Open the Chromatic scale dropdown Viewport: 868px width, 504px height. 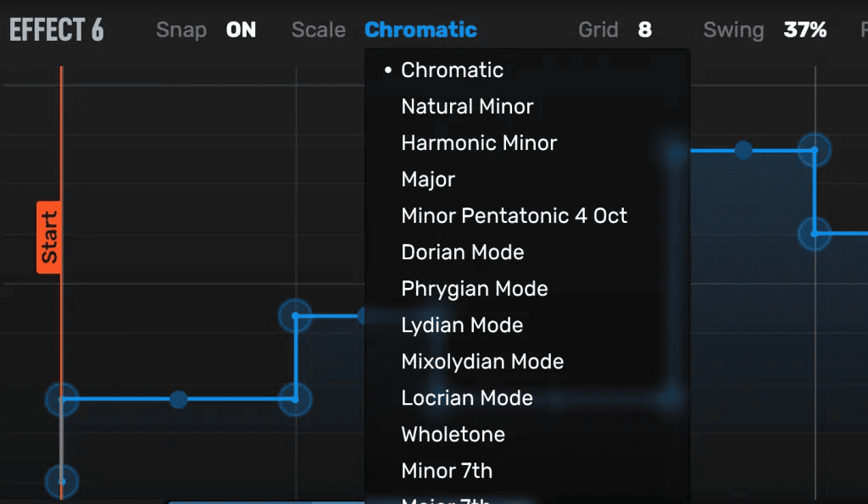[x=420, y=30]
